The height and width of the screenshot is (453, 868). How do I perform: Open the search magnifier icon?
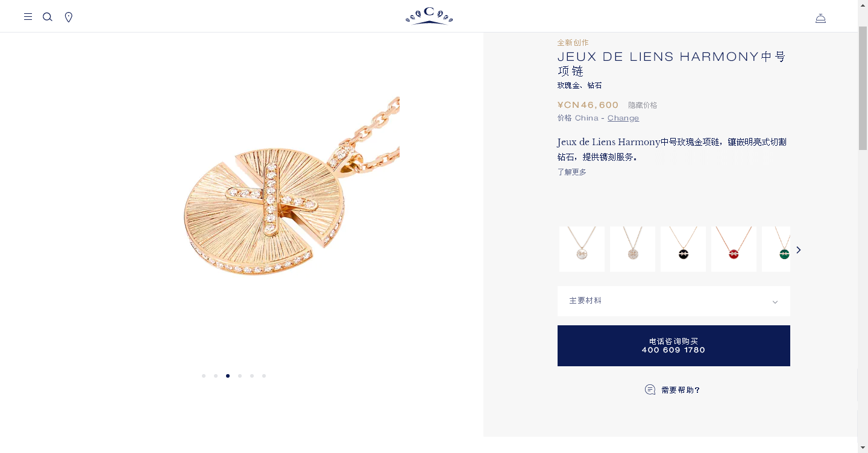point(48,17)
